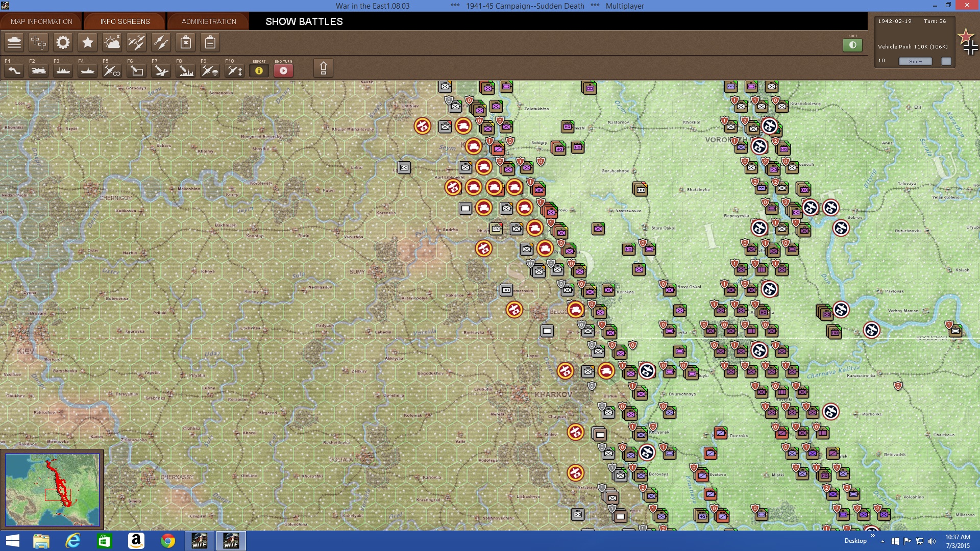
Task: Click the 1942-02-19 date text
Action: 894,21
